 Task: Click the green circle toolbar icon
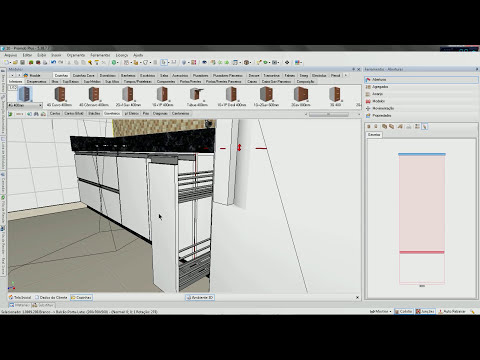(114, 62)
